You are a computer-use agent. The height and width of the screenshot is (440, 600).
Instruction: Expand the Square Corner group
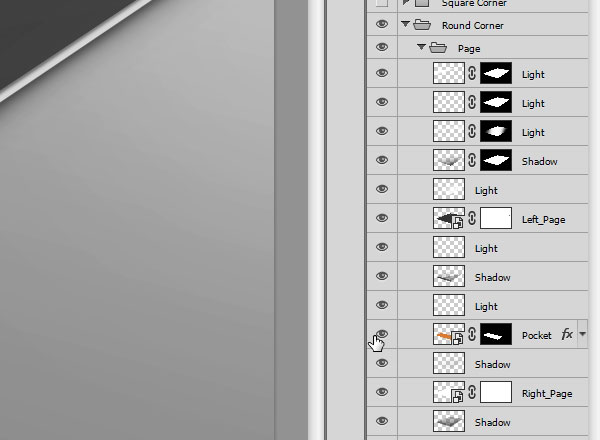[x=405, y=2]
